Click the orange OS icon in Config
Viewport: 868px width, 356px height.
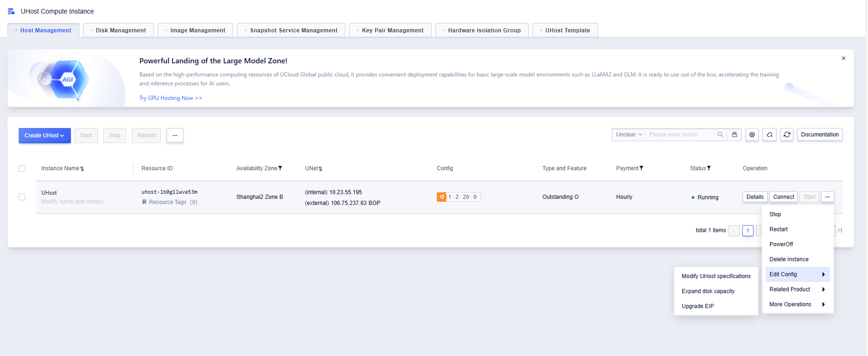(442, 197)
